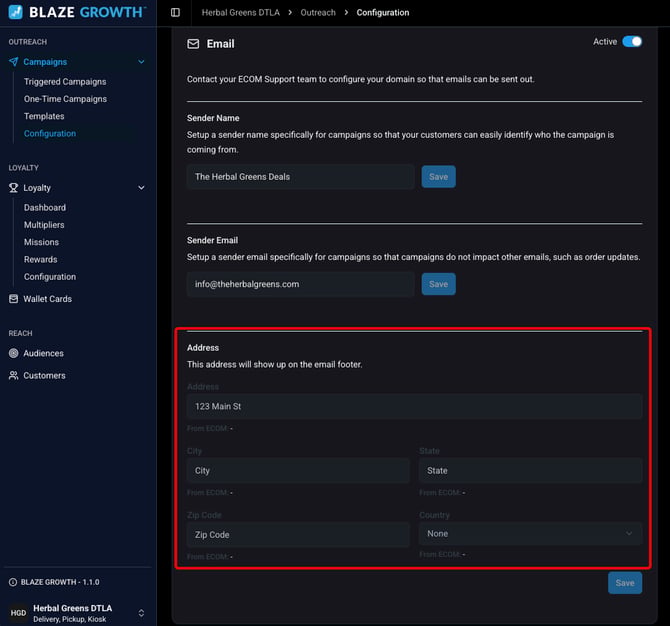Select Outreach Configuration in sidebar
Screen dimensions: 670x626
coord(50,133)
